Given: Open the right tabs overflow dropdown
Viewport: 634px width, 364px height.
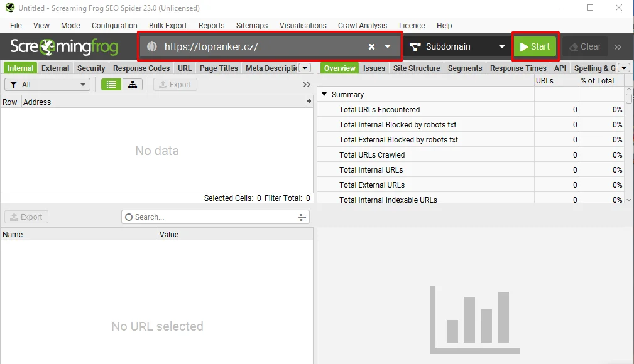Looking at the screenshot, I should [x=625, y=68].
